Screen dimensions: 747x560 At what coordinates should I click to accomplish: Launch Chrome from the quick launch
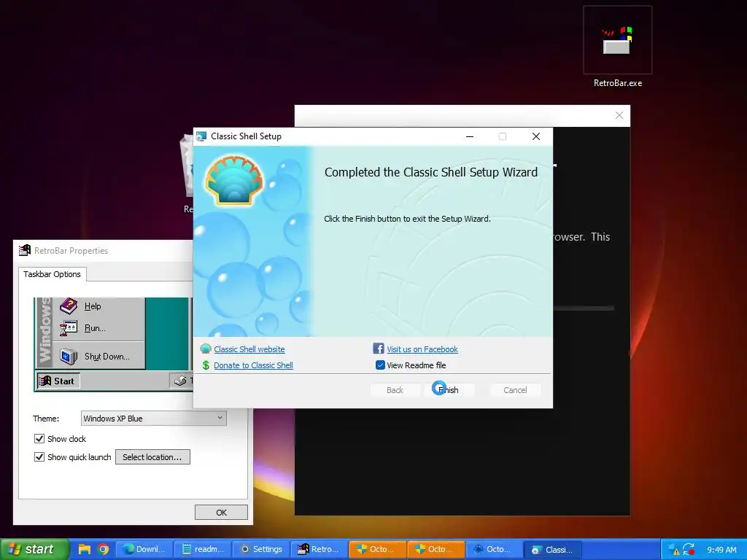point(103,549)
